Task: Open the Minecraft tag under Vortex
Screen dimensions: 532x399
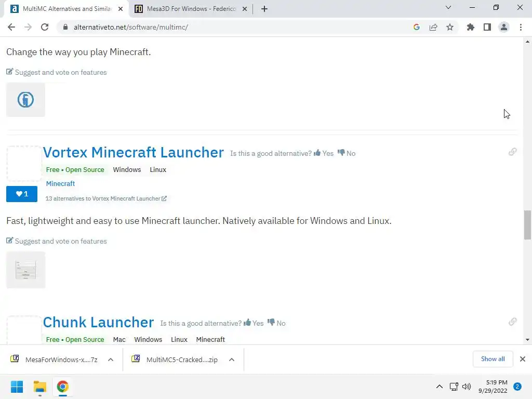Action: pyautogui.click(x=60, y=183)
